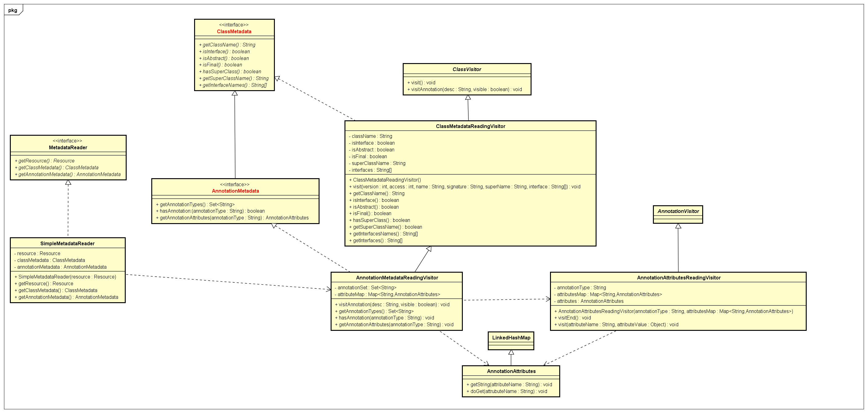This screenshot has width=868, height=413.
Task: Click the ClassMetadataReadingVisitor class name
Action: 471,126
